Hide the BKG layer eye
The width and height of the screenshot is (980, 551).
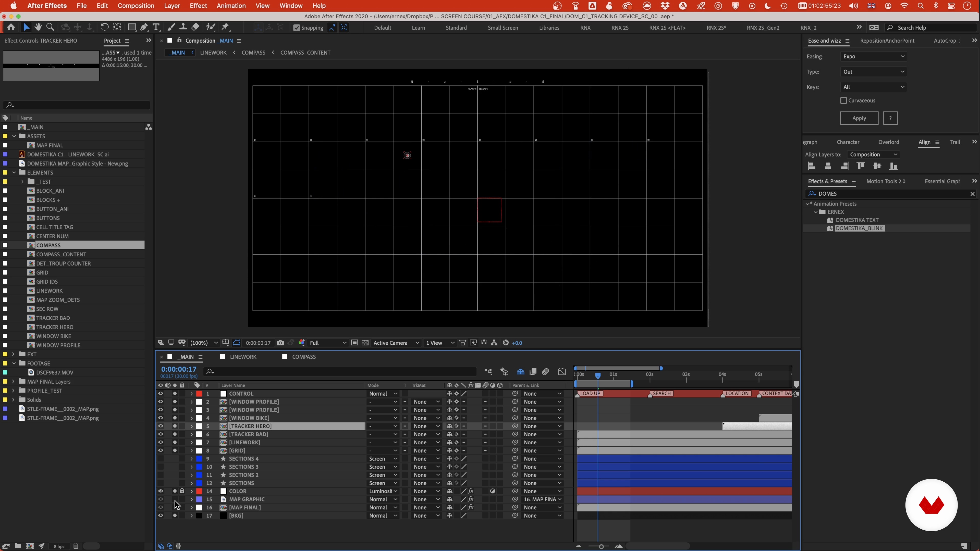pyautogui.click(x=161, y=516)
